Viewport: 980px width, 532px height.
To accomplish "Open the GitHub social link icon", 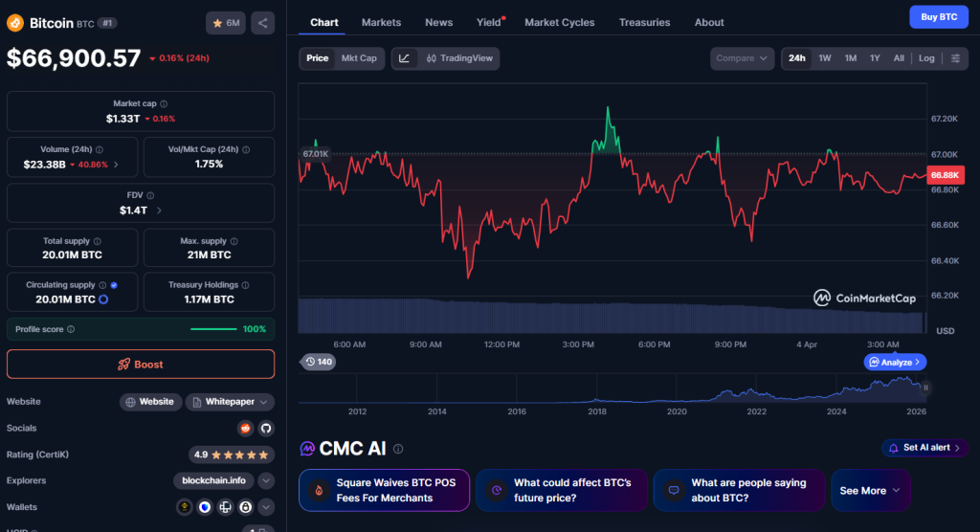I will pos(266,428).
